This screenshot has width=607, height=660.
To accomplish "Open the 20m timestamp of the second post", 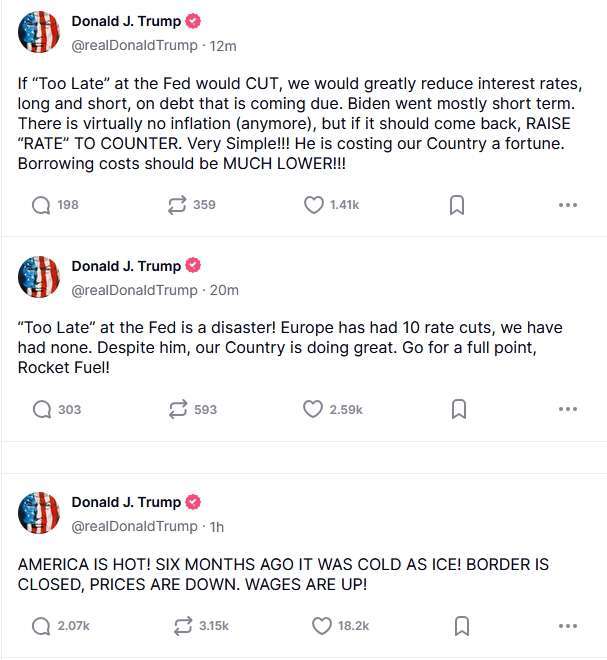I will (224, 290).
